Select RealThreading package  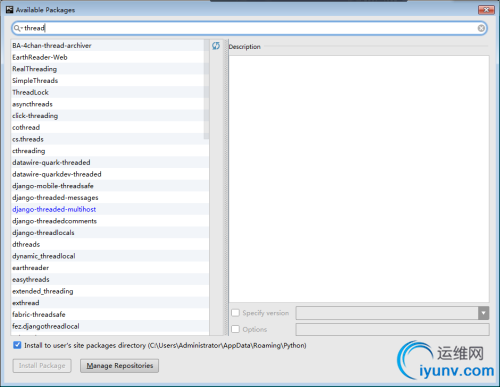coord(110,69)
